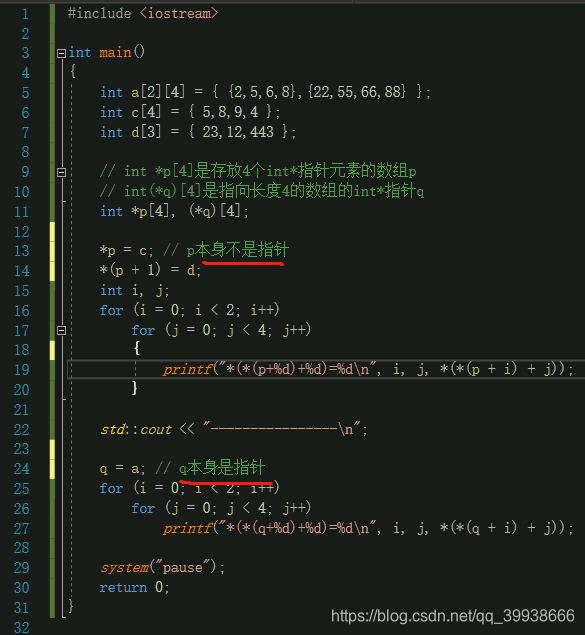Image resolution: width=585 pixels, height=635 pixels.
Task: Select line number 1 in the gutter
Action: [x=25, y=14]
